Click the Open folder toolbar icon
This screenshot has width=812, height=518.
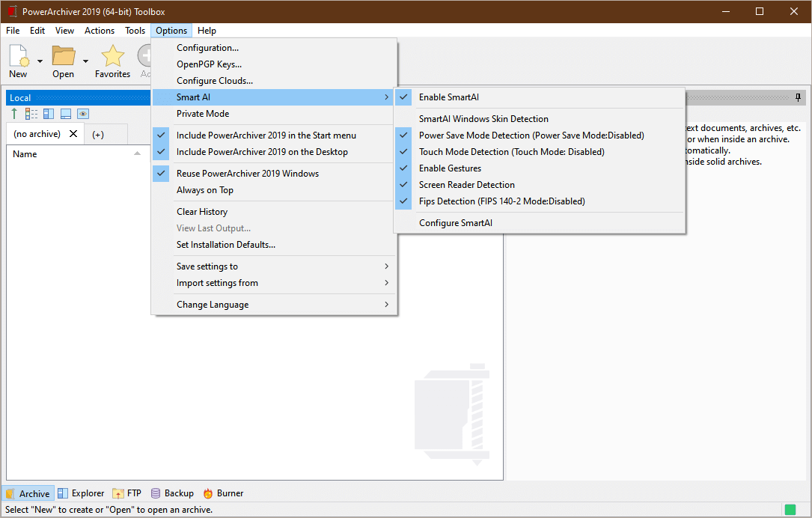(64, 56)
